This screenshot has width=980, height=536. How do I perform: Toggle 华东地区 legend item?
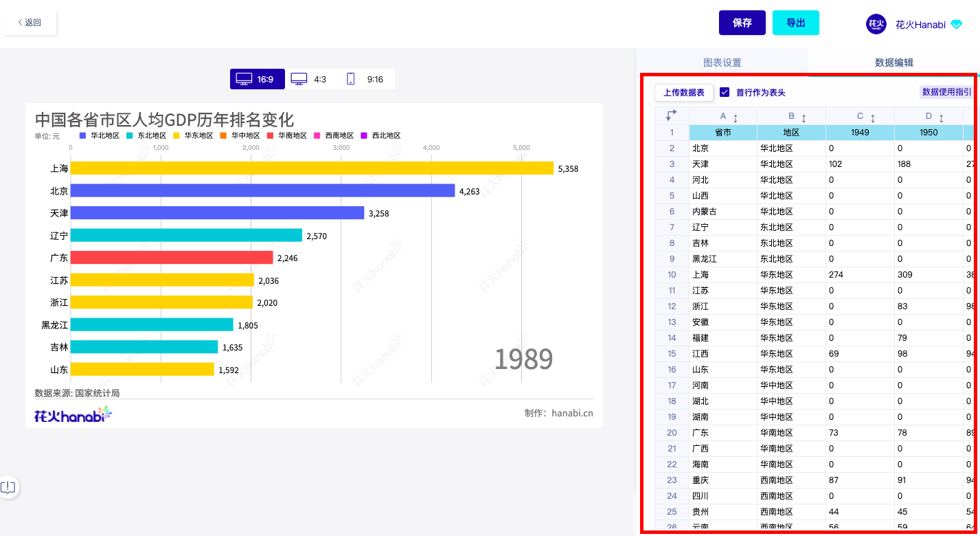193,136
